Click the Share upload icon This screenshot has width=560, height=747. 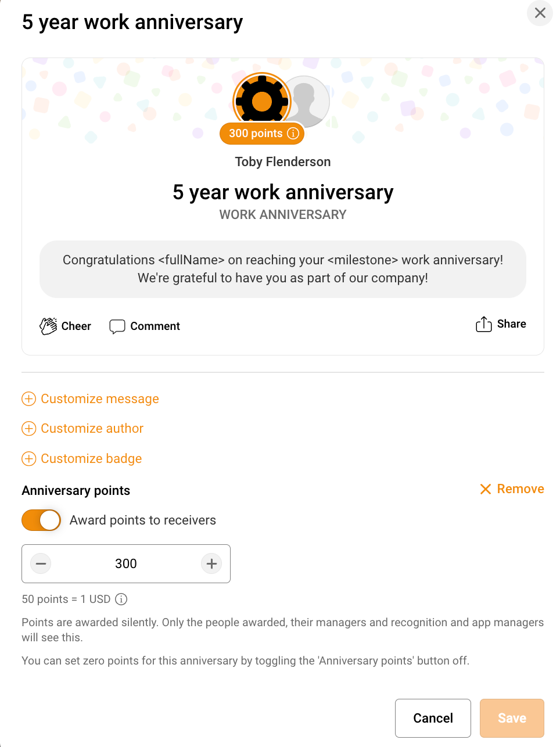(x=483, y=324)
